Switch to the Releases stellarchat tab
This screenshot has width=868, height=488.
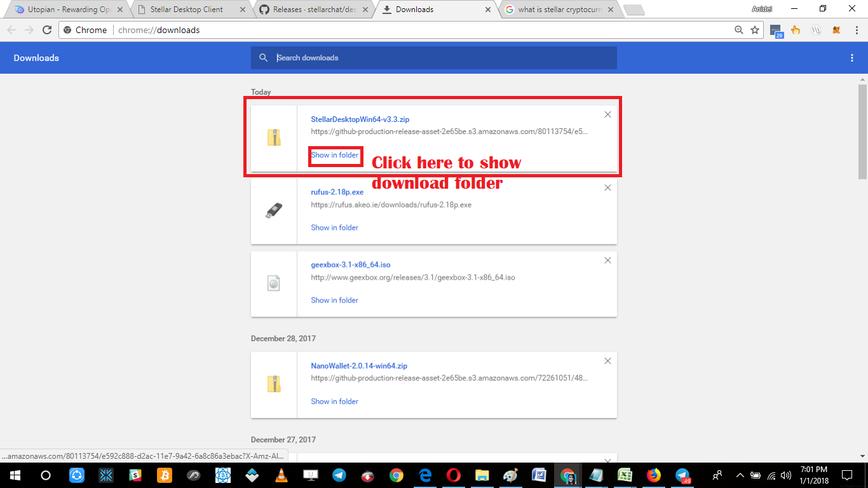point(314,10)
